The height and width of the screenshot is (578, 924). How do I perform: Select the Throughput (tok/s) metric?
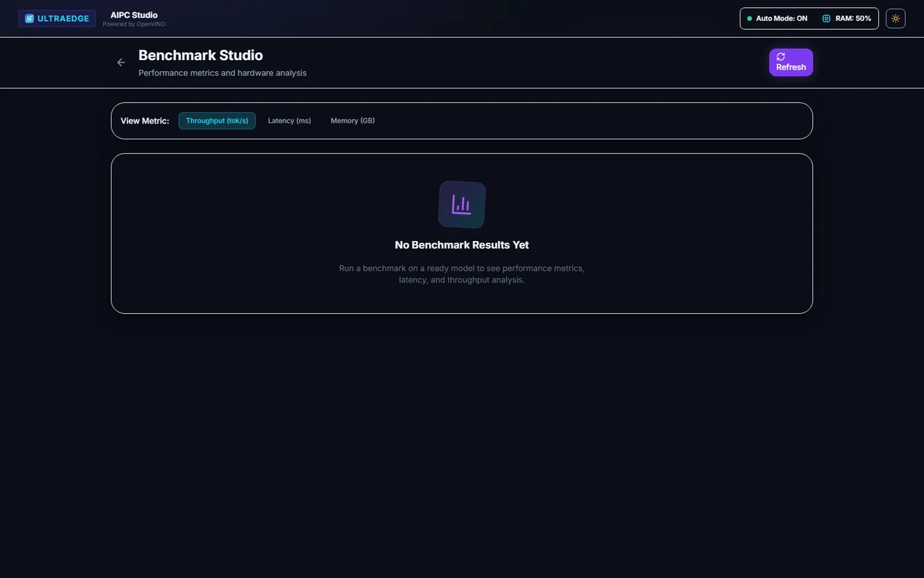pos(217,121)
